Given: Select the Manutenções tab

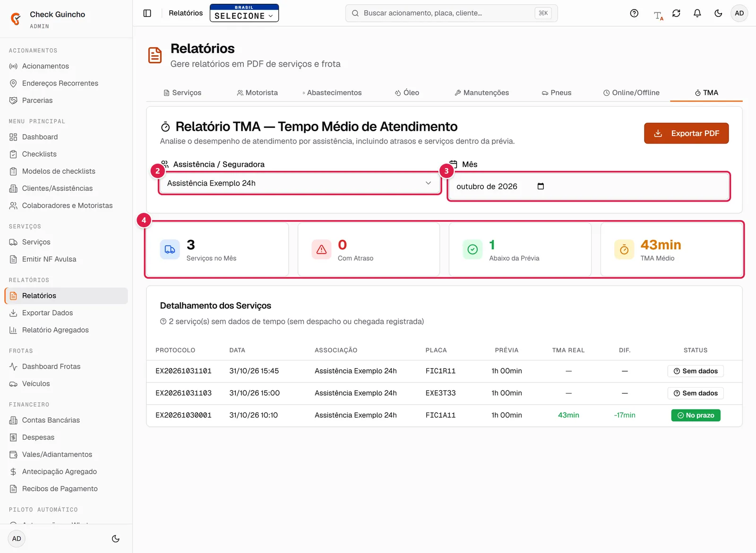Looking at the screenshot, I should pos(482,93).
